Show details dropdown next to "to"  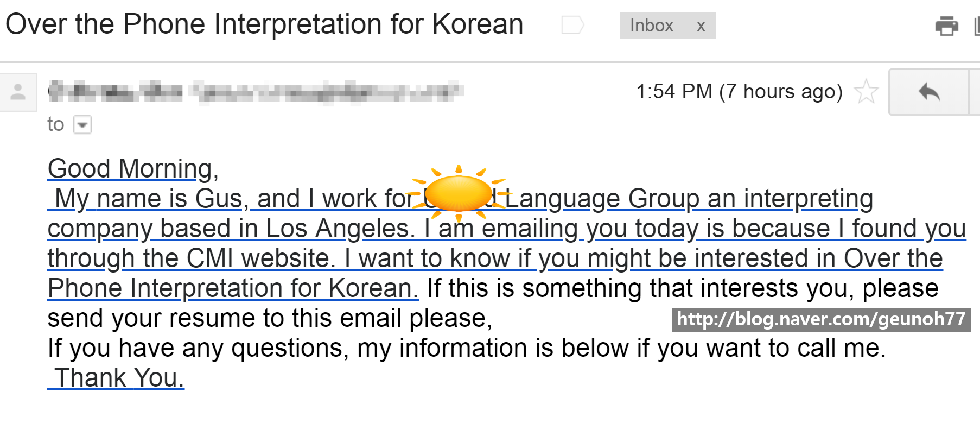(x=82, y=125)
